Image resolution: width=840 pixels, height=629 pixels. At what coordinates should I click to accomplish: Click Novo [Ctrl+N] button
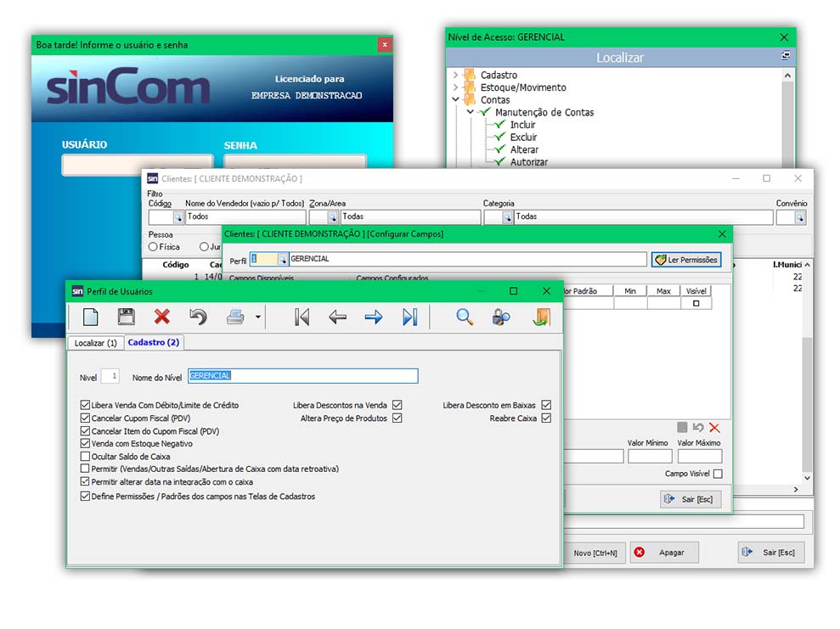coord(595,553)
